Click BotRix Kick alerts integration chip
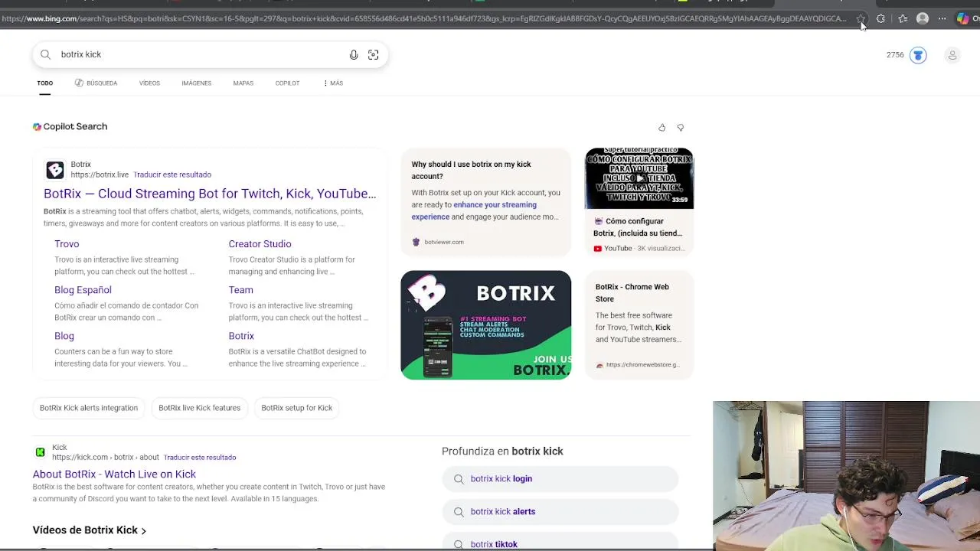The width and height of the screenshot is (980, 551). pos(89,408)
